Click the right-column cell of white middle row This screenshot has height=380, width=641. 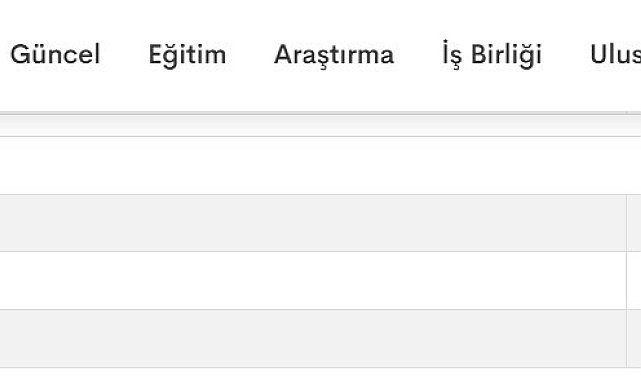point(634,281)
